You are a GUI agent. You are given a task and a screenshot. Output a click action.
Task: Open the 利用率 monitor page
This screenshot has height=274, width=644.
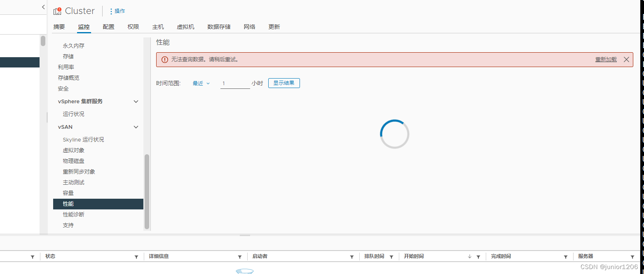click(x=66, y=67)
